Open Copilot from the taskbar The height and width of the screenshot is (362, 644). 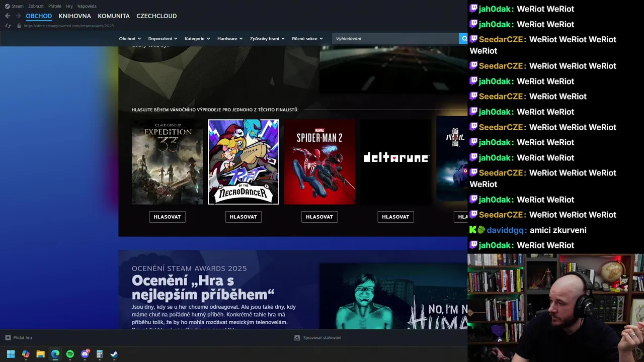pyautogui.click(x=26, y=354)
